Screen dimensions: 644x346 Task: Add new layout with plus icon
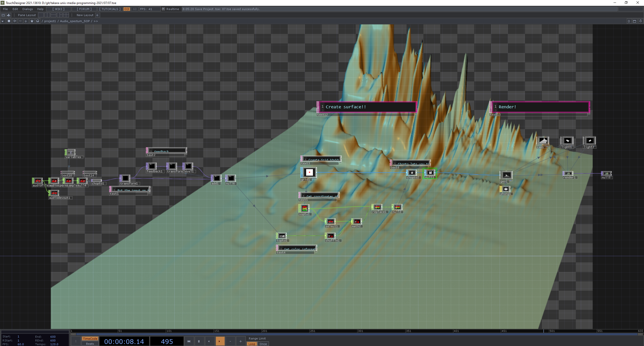point(97,15)
